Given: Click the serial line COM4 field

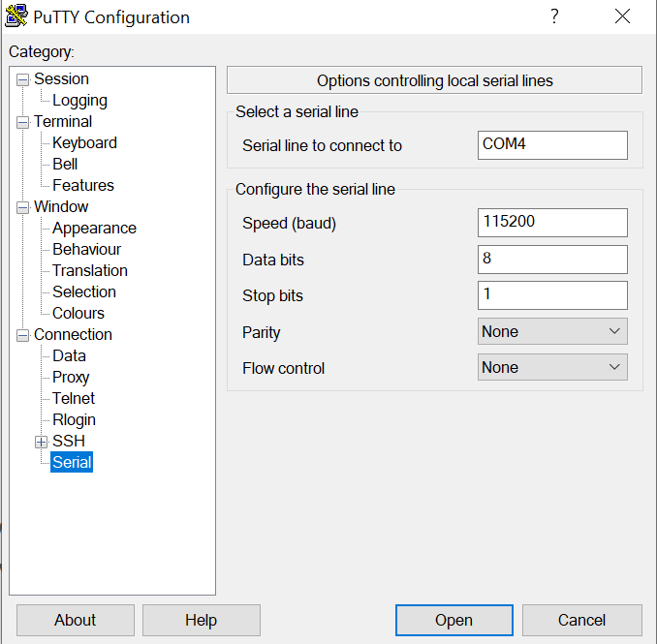Looking at the screenshot, I should pos(552,145).
